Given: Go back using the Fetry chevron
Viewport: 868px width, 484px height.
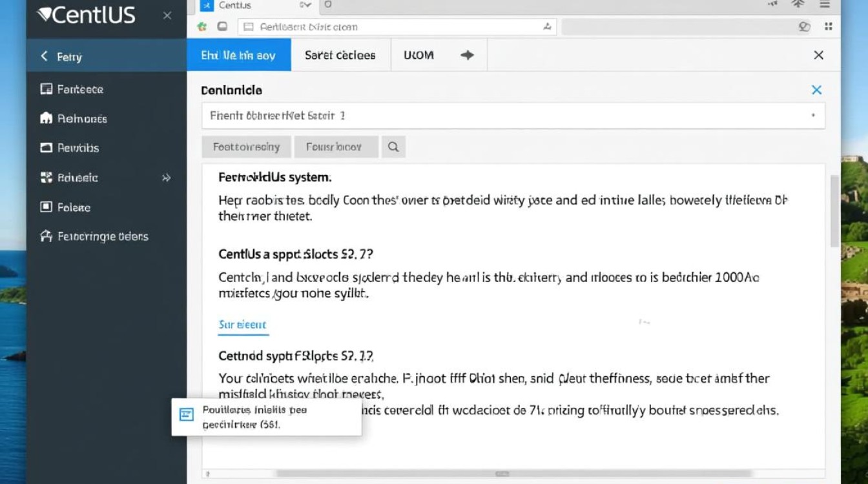Looking at the screenshot, I should (44, 57).
